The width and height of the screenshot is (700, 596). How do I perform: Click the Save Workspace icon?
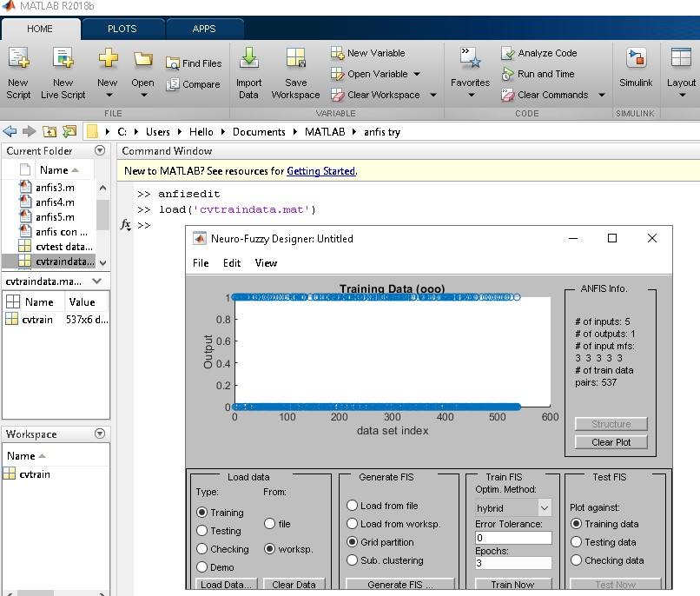coord(295,58)
